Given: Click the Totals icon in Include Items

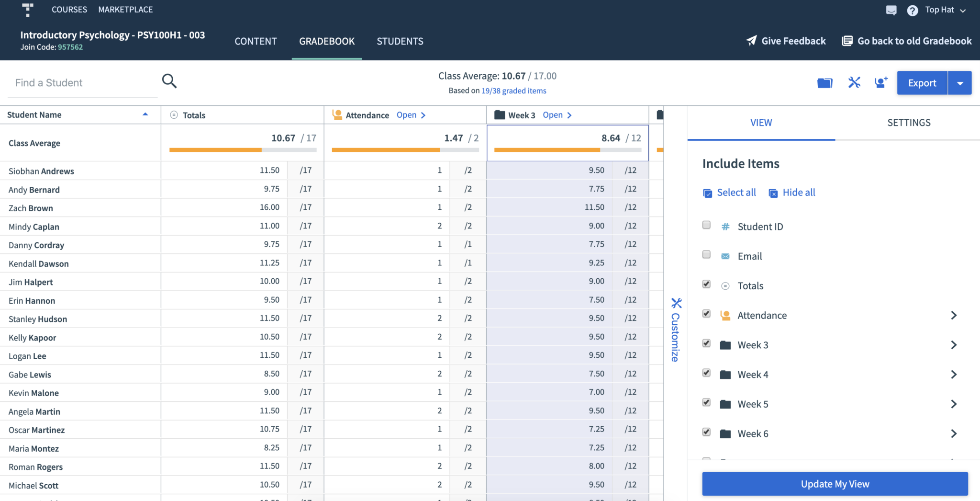Looking at the screenshot, I should (725, 286).
